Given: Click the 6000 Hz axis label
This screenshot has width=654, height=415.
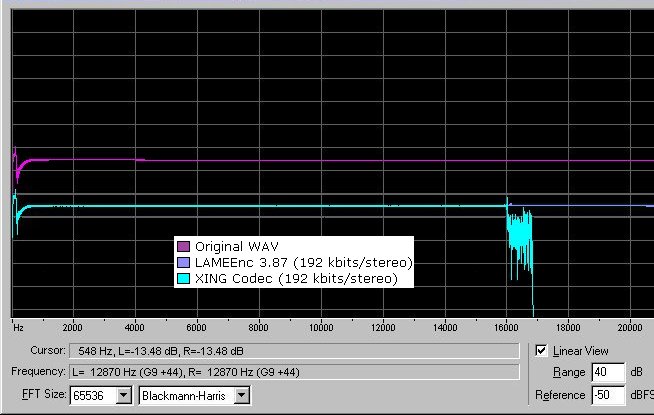Looking at the screenshot, I should pos(196,327).
